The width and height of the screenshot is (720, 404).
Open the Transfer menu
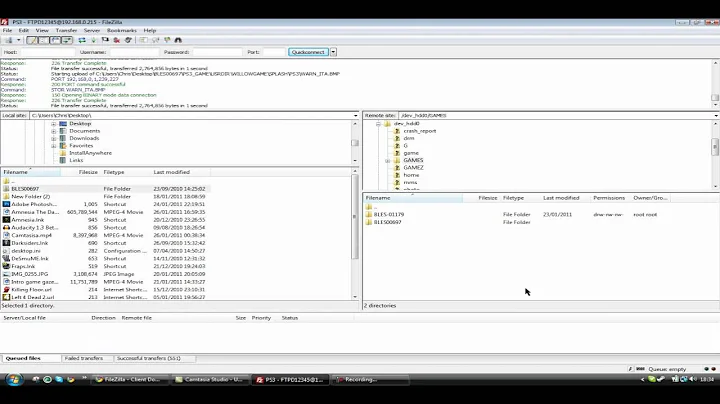[66, 30]
